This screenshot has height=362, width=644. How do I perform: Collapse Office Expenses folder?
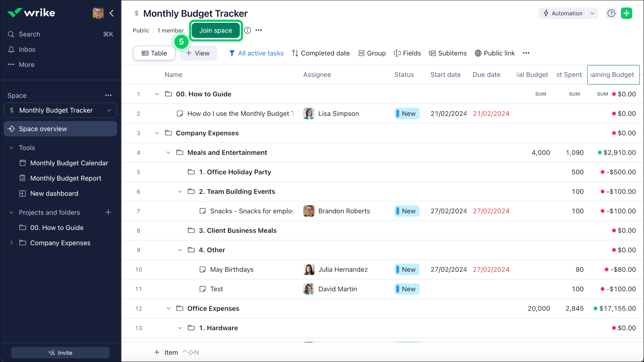[168, 309]
